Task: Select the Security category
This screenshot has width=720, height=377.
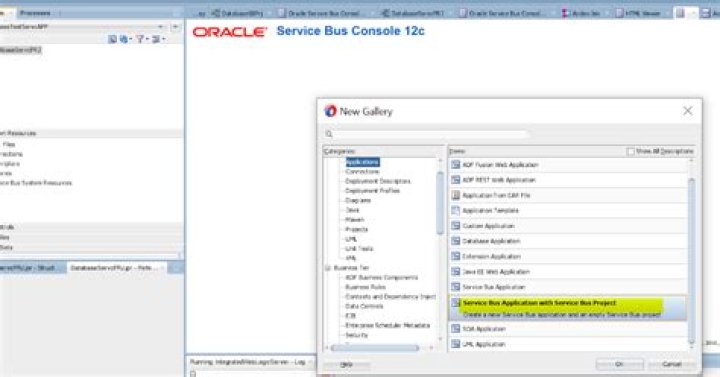Action: point(356,335)
